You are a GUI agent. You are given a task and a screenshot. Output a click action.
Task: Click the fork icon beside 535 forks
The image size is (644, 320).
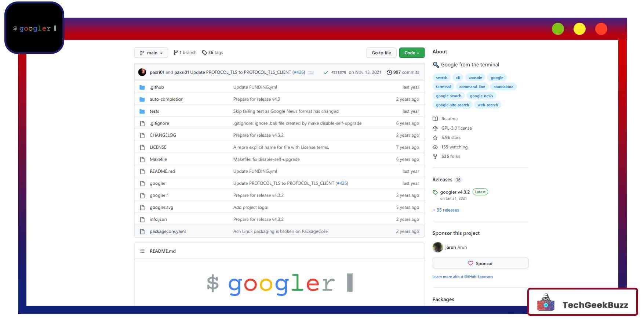coord(435,157)
